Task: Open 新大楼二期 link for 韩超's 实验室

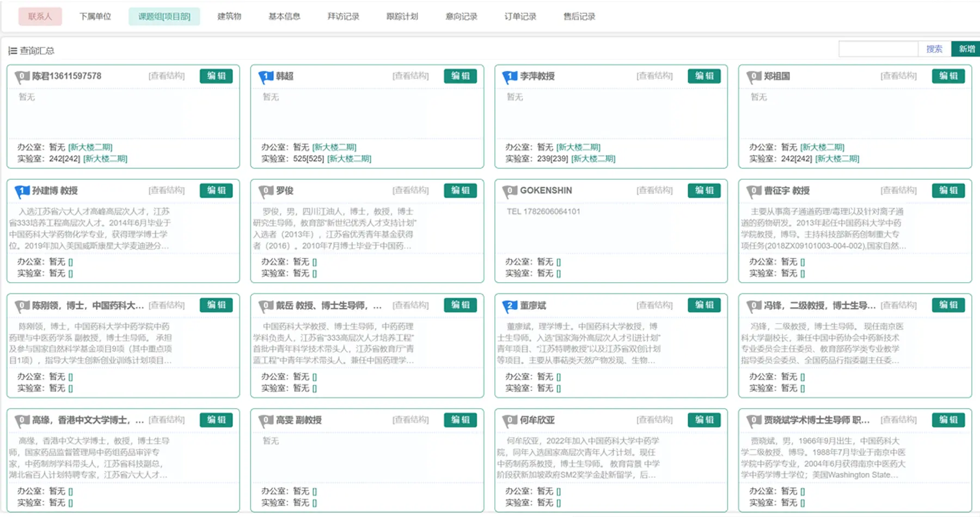Action: pos(349,159)
